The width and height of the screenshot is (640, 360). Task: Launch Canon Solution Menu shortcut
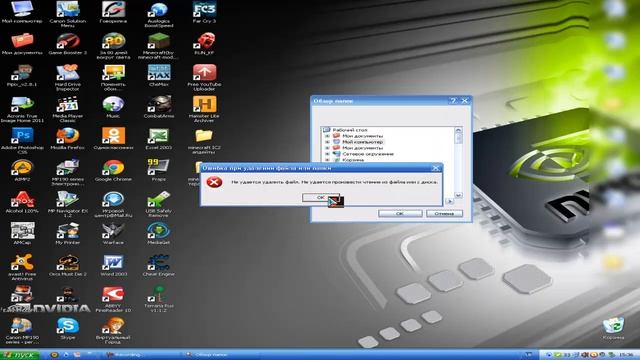(68, 14)
